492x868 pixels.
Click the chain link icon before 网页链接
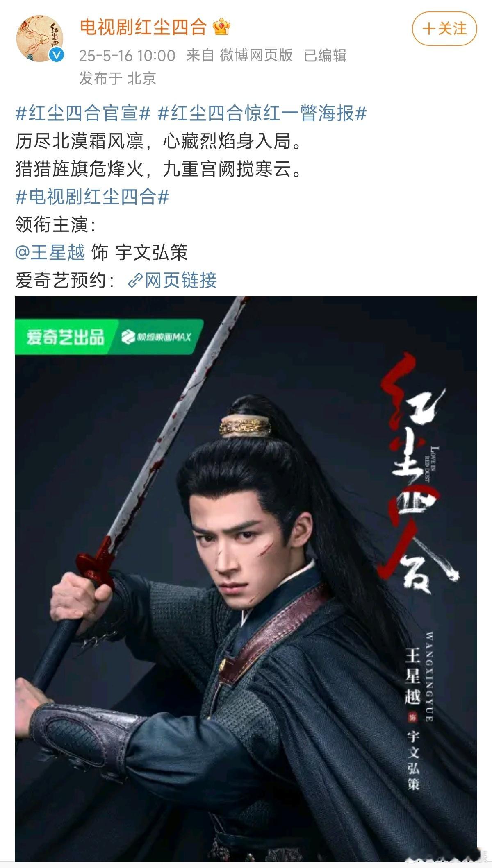[x=134, y=281]
